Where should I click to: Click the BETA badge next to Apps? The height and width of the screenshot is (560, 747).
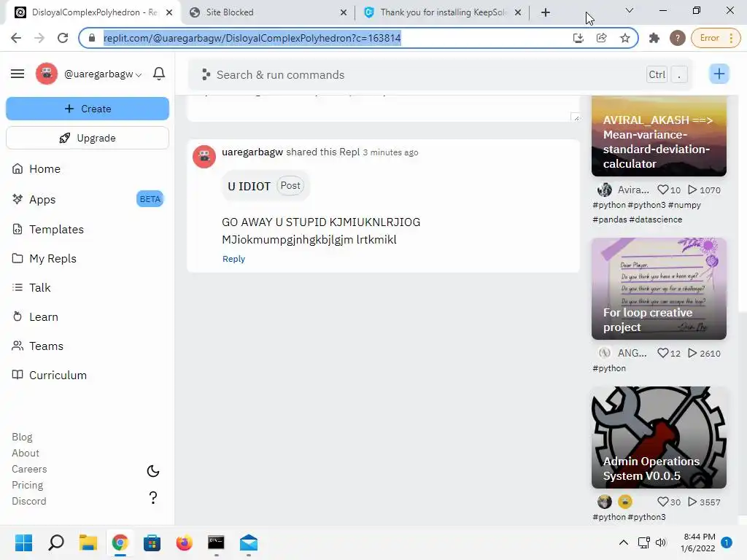pos(150,199)
